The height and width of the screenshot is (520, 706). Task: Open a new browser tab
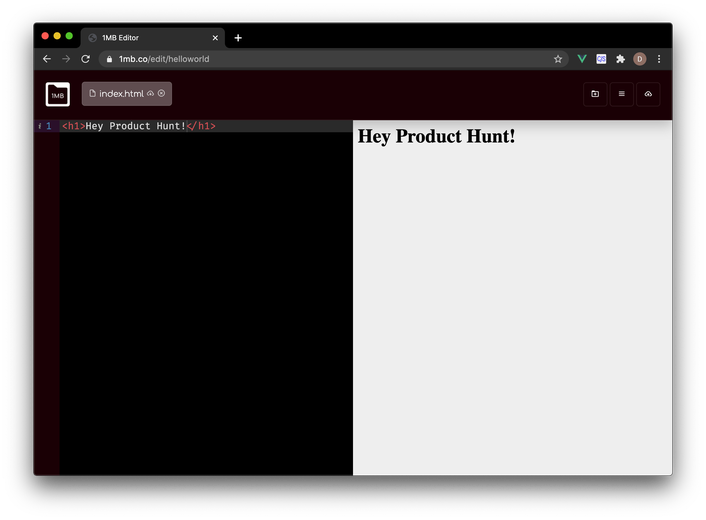pos(238,38)
